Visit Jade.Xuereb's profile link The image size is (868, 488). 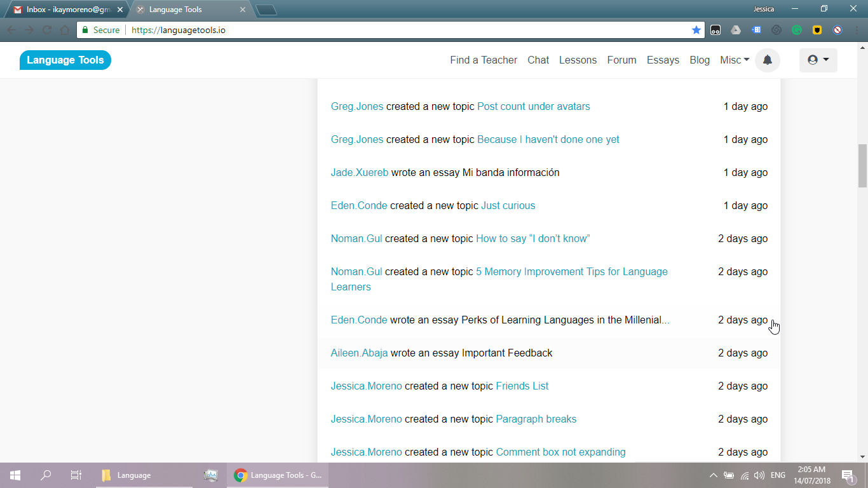[x=359, y=173]
